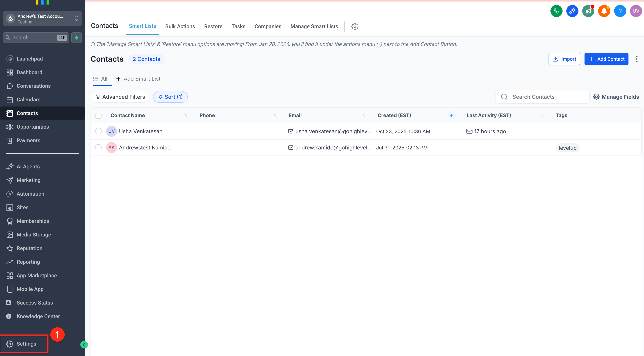Open the Companies tab
644x356 pixels.
click(268, 26)
